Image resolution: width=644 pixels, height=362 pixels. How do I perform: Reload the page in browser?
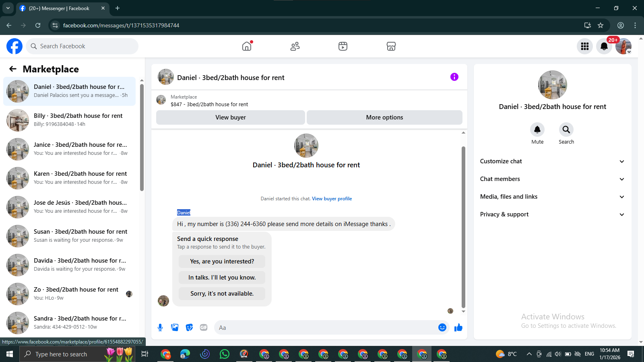[38, 25]
